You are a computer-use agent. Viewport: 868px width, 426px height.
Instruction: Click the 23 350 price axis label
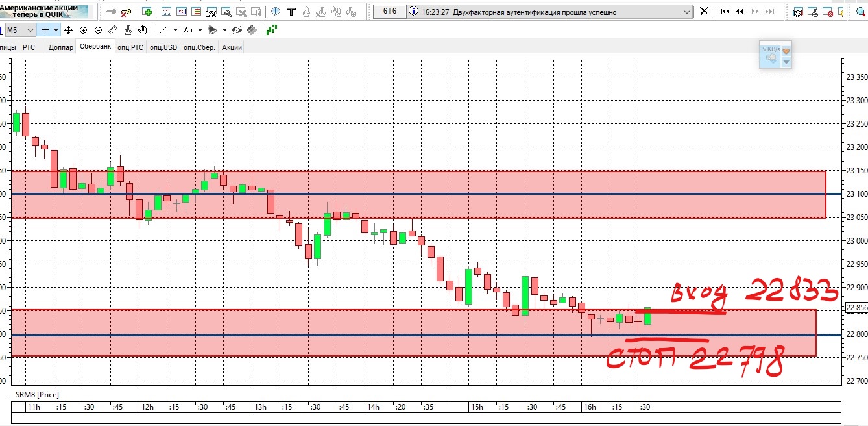(857, 77)
